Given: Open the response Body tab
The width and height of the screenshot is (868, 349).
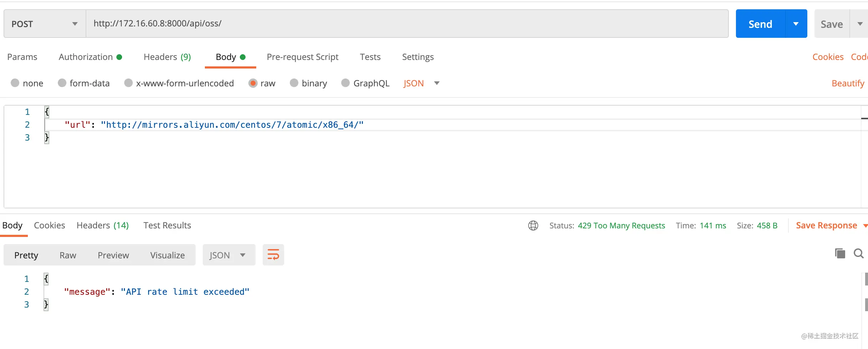Looking at the screenshot, I should [x=12, y=225].
